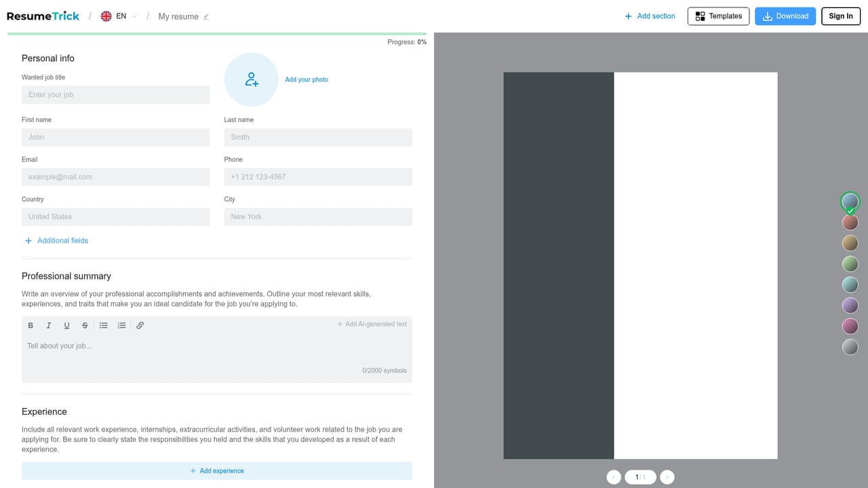This screenshot has height=488, width=868.
Task: Focus the Country input field
Action: pyautogui.click(x=116, y=217)
